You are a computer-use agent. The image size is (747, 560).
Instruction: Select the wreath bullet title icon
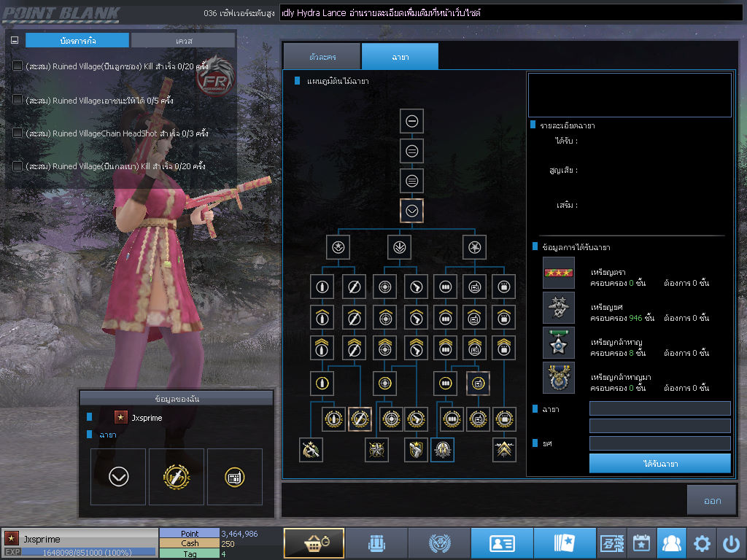click(333, 419)
